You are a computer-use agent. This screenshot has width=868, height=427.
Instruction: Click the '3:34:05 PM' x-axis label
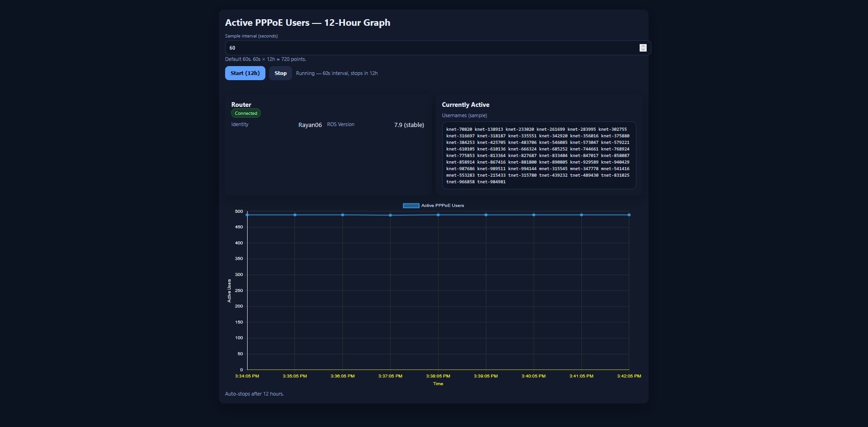247,376
